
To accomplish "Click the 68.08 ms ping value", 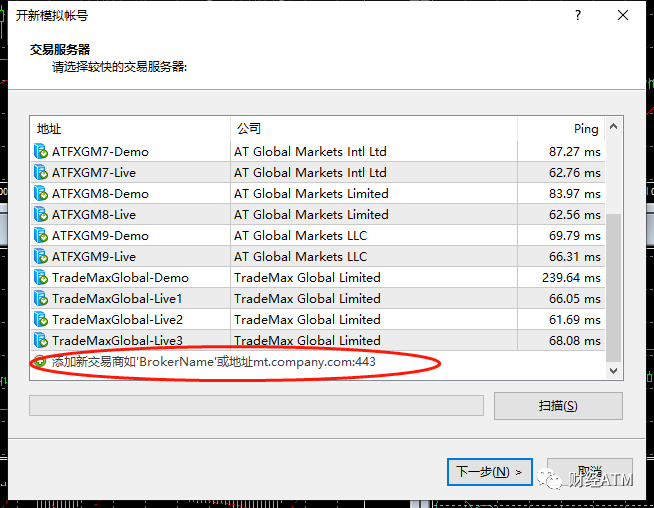I will click(575, 340).
